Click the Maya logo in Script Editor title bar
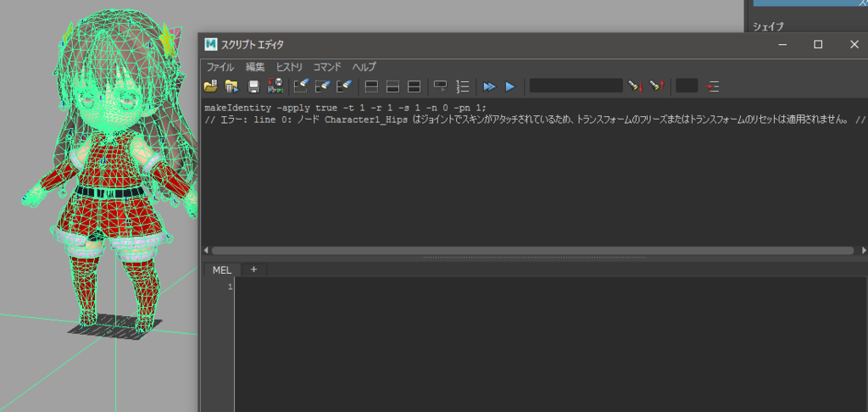The image size is (868, 412). (x=210, y=44)
